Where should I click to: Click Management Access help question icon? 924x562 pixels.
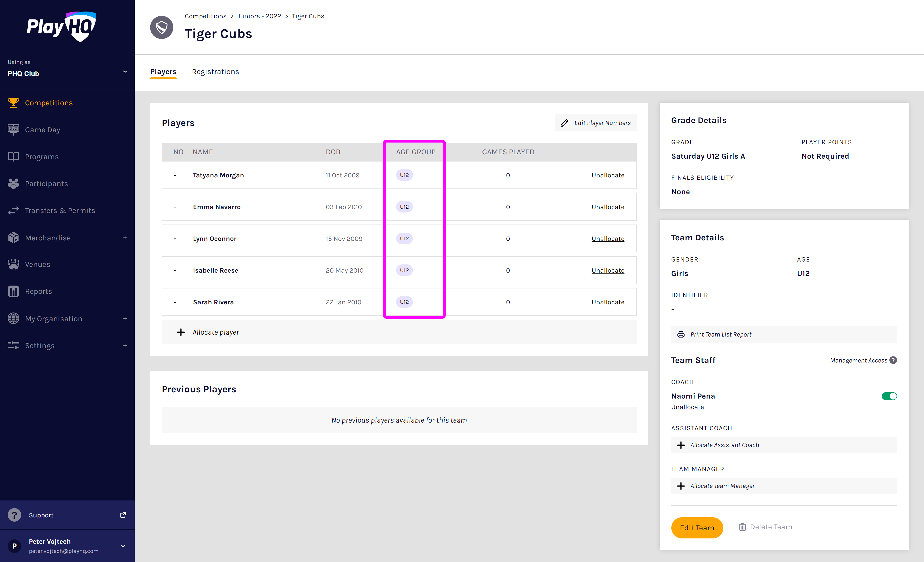pyautogui.click(x=893, y=360)
